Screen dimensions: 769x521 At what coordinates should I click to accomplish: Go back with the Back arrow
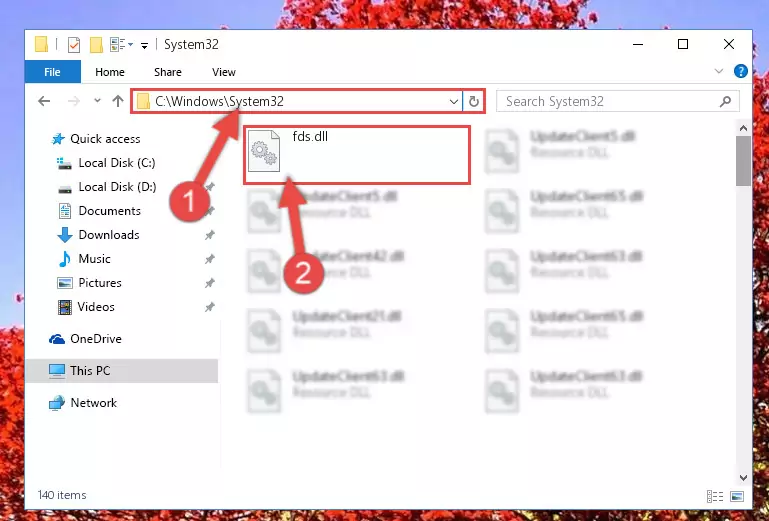tap(44, 101)
